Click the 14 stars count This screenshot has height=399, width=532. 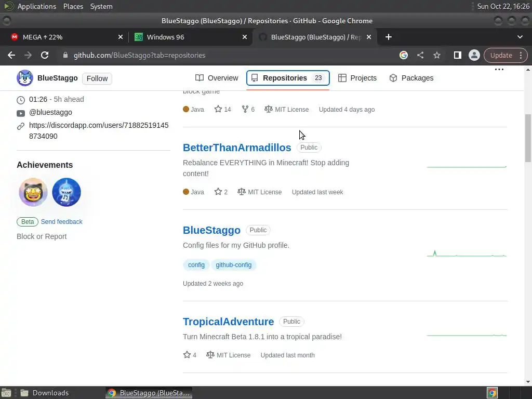[222, 110]
